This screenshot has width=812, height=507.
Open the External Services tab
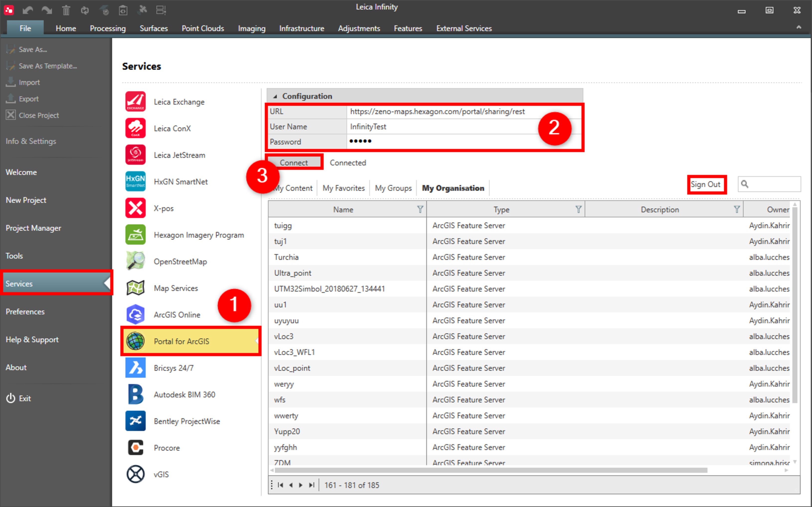(464, 28)
